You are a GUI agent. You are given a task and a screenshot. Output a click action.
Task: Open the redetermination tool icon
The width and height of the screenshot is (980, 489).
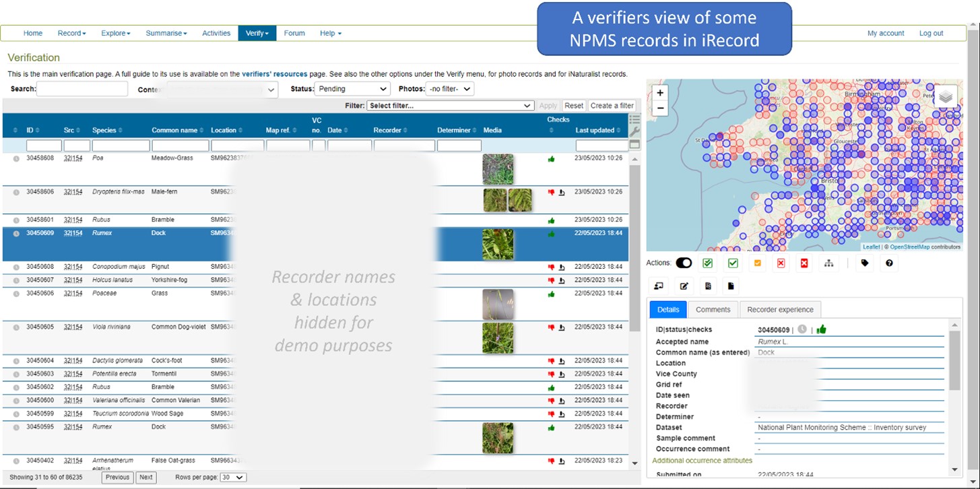point(828,263)
